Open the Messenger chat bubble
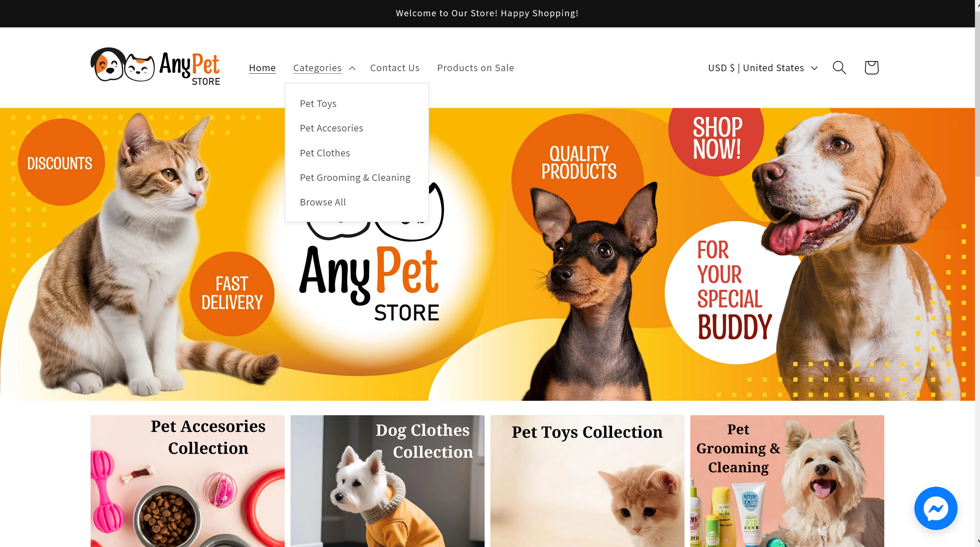 click(x=936, y=508)
